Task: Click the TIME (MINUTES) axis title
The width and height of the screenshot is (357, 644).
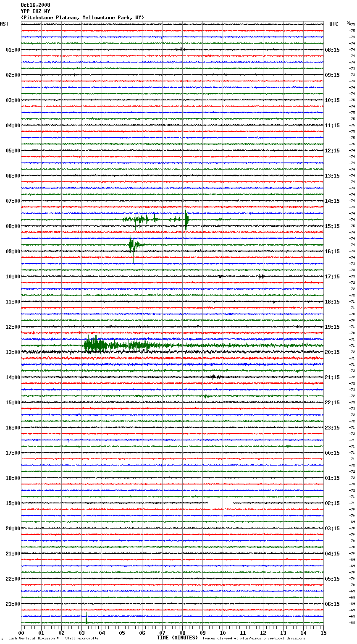Action: [177, 638]
